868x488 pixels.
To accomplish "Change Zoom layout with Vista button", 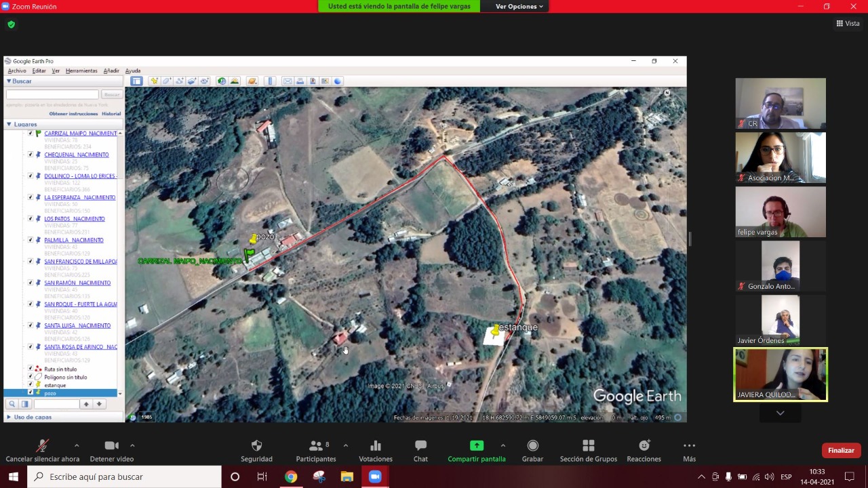I will coord(848,24).
